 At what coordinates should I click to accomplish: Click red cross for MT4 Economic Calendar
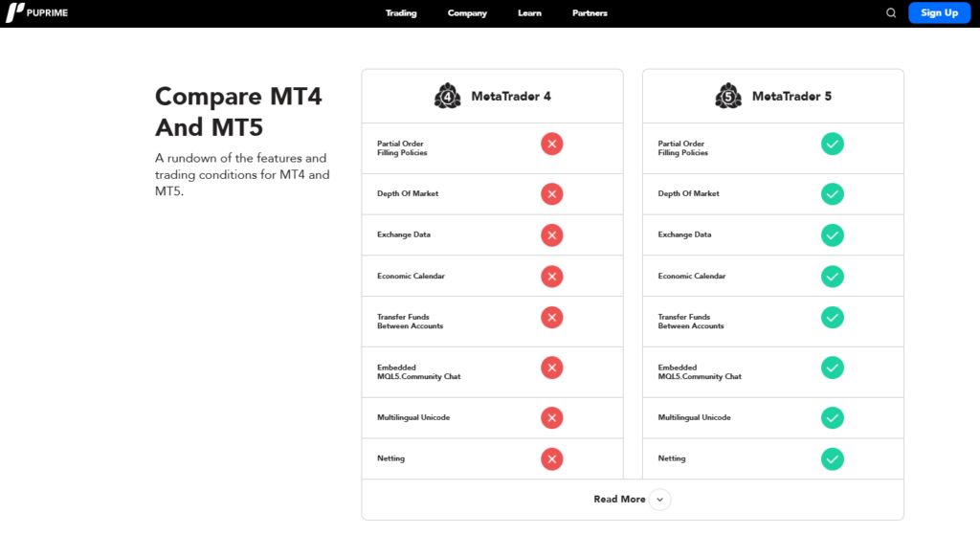[x=552, y=277]
